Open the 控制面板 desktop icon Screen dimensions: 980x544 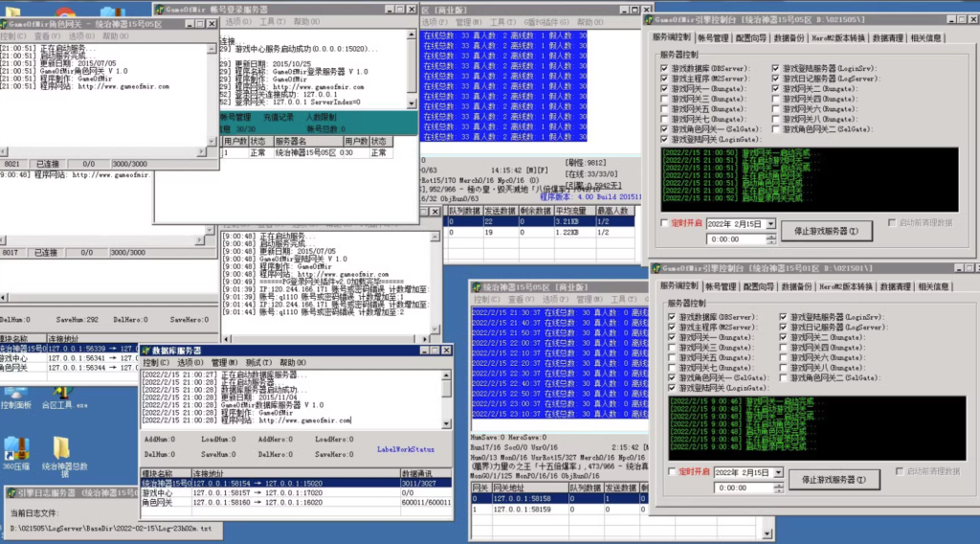click(x=16, y=394)
